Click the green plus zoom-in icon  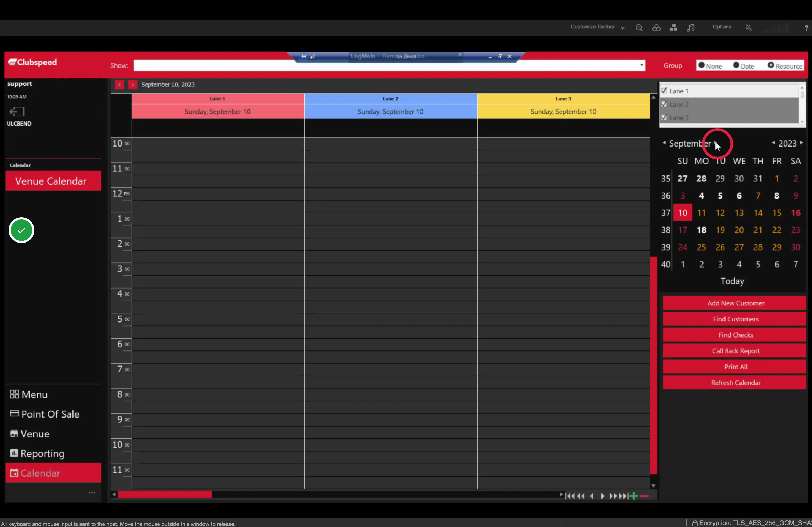point(634,496)
